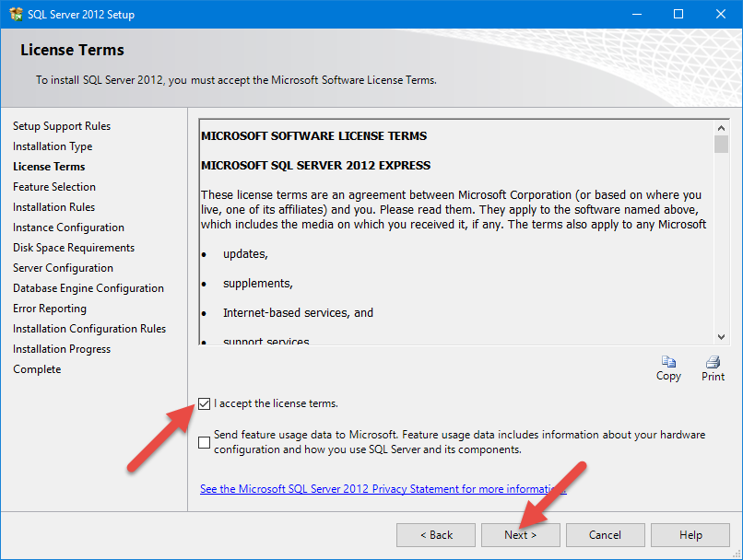Uncheck 'I accept the license terms'
This screenshot has width=743, height=560.
pos(205,403)
